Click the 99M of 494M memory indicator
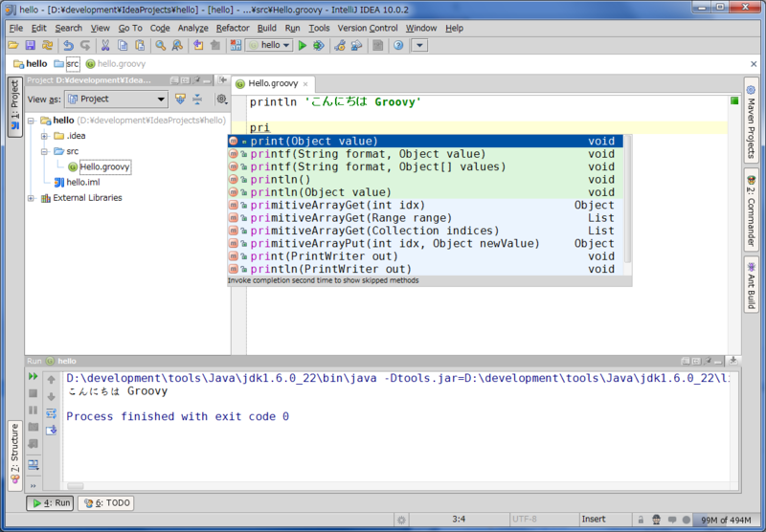The image size is (766, 532). coord(726,520)
